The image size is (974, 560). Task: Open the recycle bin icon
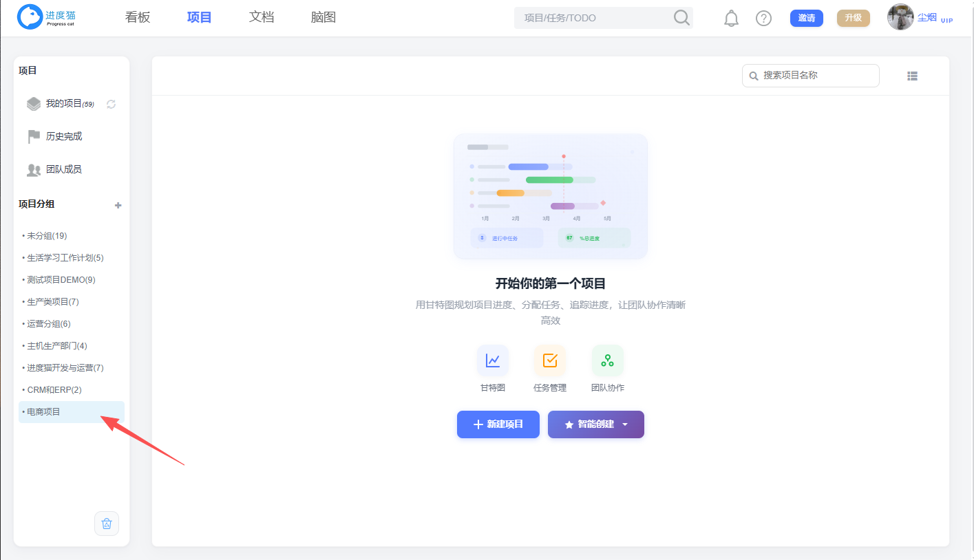(x=107, y=524)
